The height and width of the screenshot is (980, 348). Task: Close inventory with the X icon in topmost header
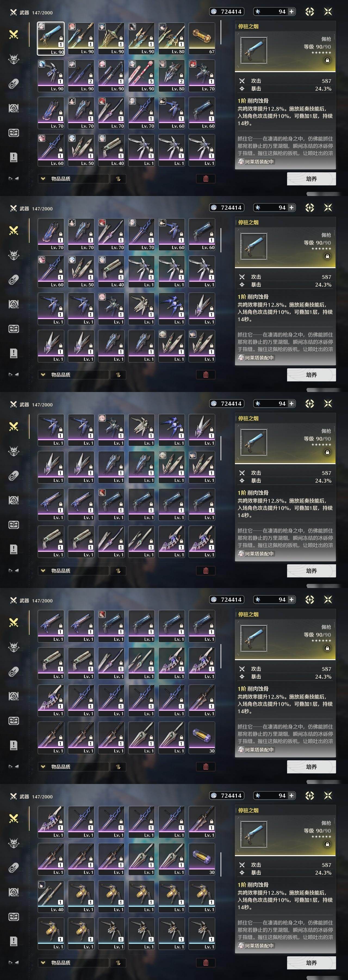pos(328,12)
